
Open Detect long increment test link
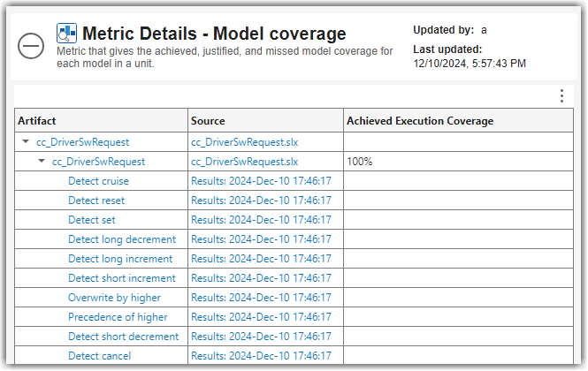click(120, 259)
